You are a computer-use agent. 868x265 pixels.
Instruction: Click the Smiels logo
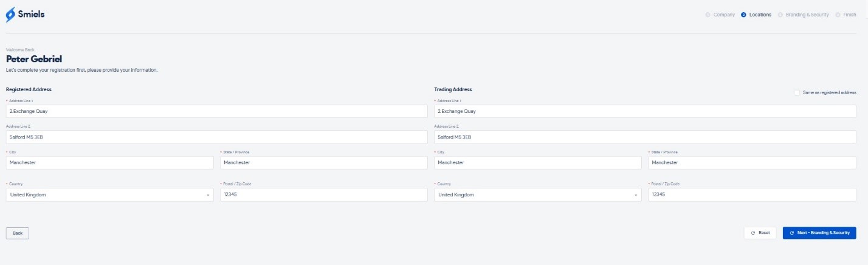[x=25, y=14]
